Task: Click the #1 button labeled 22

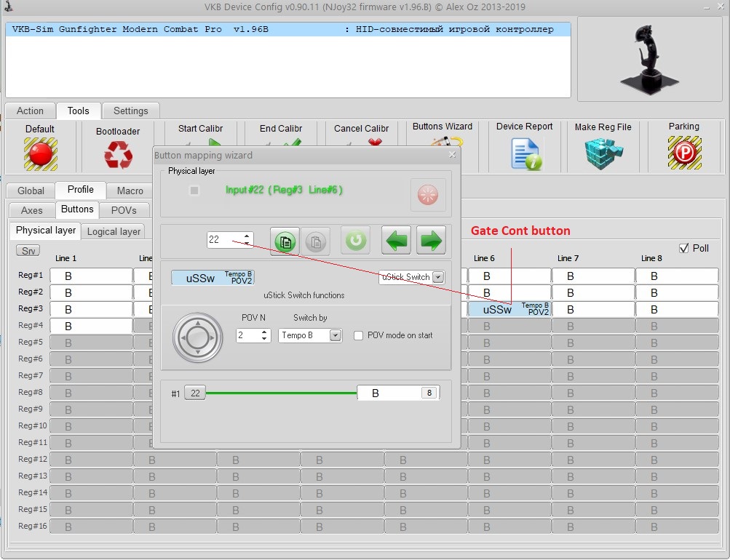Action: tap(194, 393)
